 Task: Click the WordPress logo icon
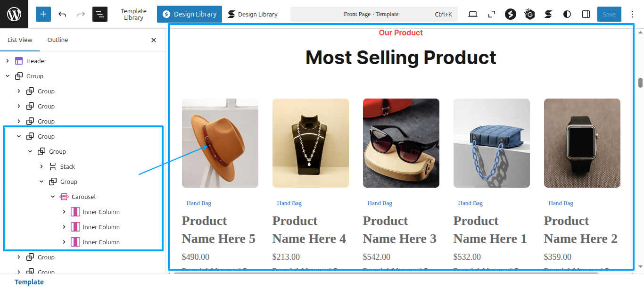[x=14, y=14]
